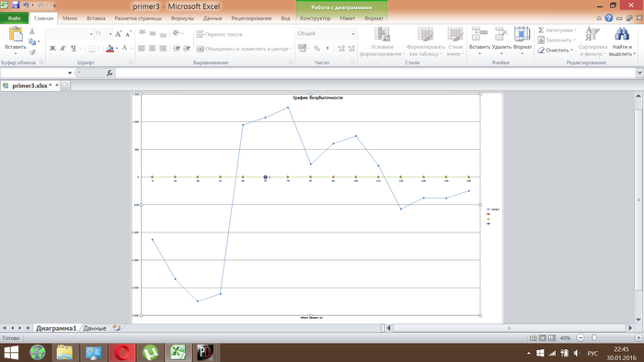The width and height of the screenshot is (644, 362).
Task: Switch to the Конструктор chart tab
Action: pos(315,18)
